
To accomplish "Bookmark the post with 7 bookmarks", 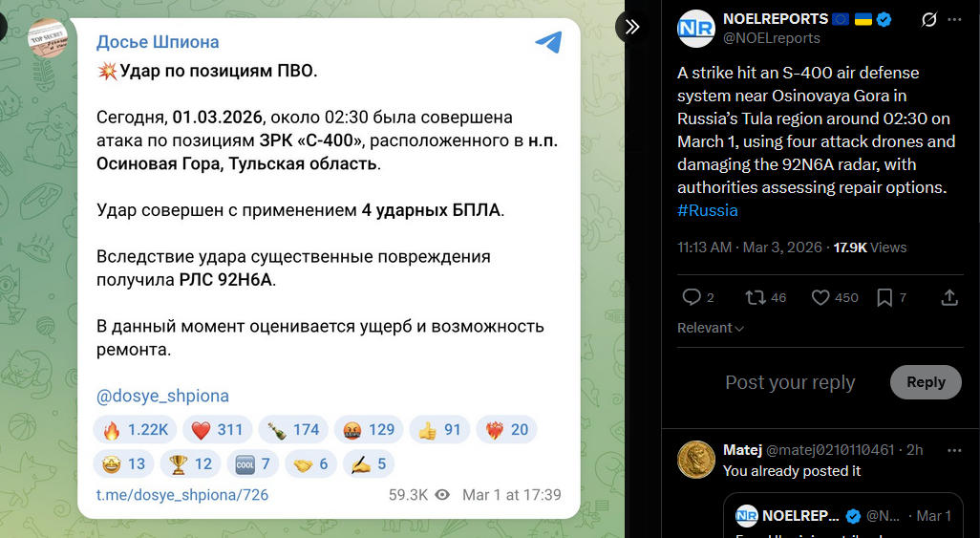I will (884, 297).
